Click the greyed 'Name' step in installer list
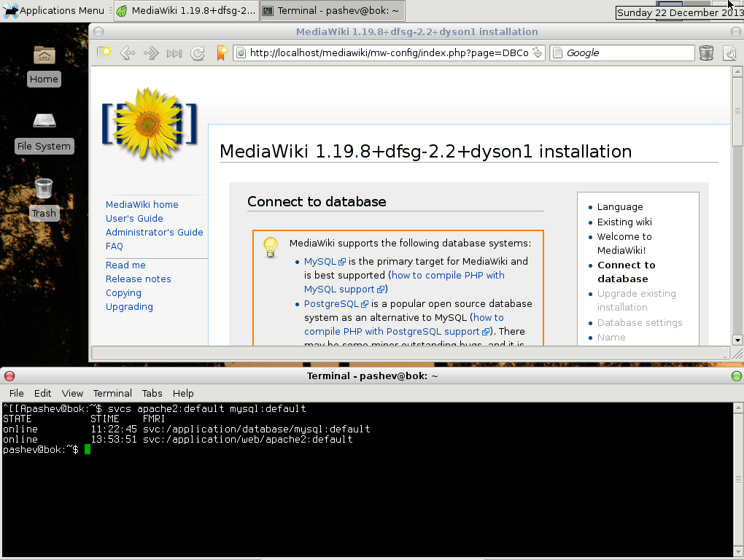This screenshot has width=744, height=560. 611,337
